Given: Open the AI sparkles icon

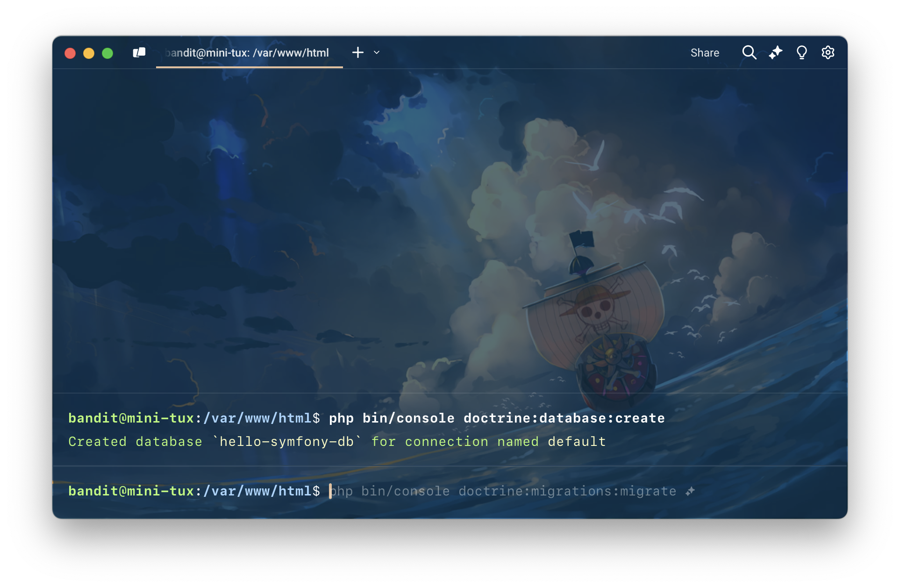Looking at the screenshot, I should pyautogui.click(x=776, y=52).
